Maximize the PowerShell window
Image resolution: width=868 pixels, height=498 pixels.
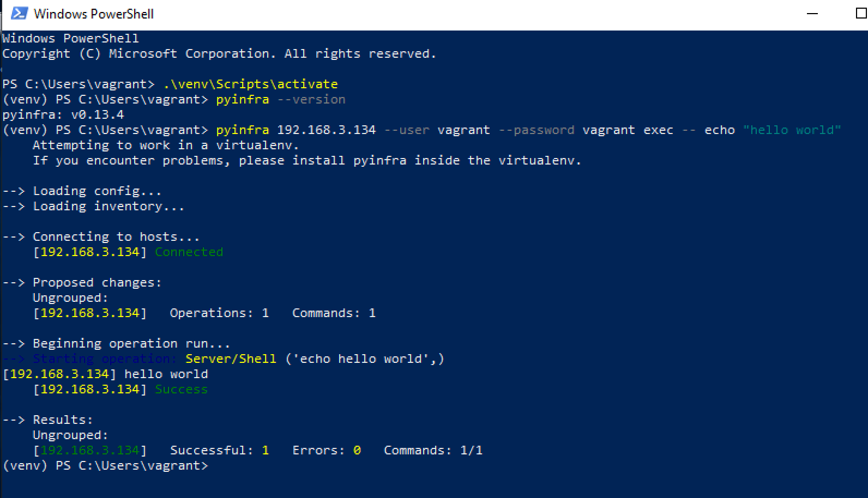pyautogui.click(x=861, y=14)
